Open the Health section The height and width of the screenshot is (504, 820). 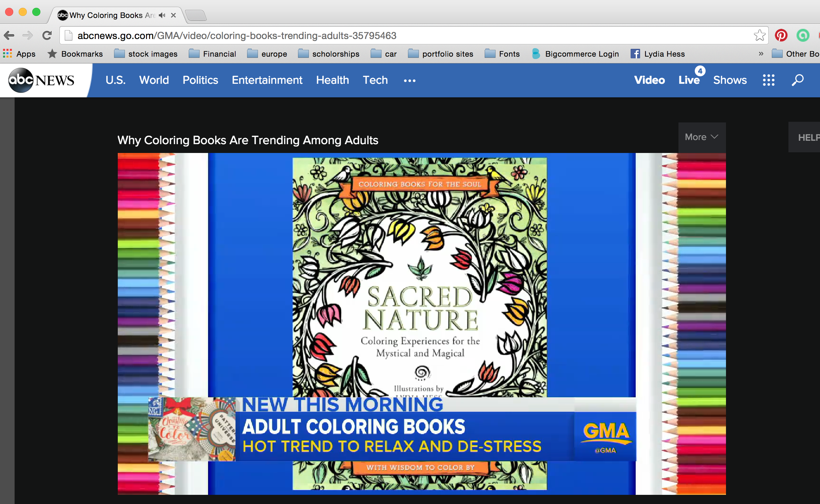(332, 80)
